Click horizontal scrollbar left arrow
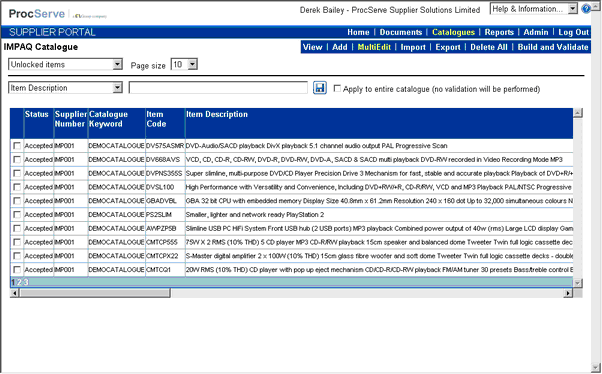602x374 pixels. click(14, 293)
